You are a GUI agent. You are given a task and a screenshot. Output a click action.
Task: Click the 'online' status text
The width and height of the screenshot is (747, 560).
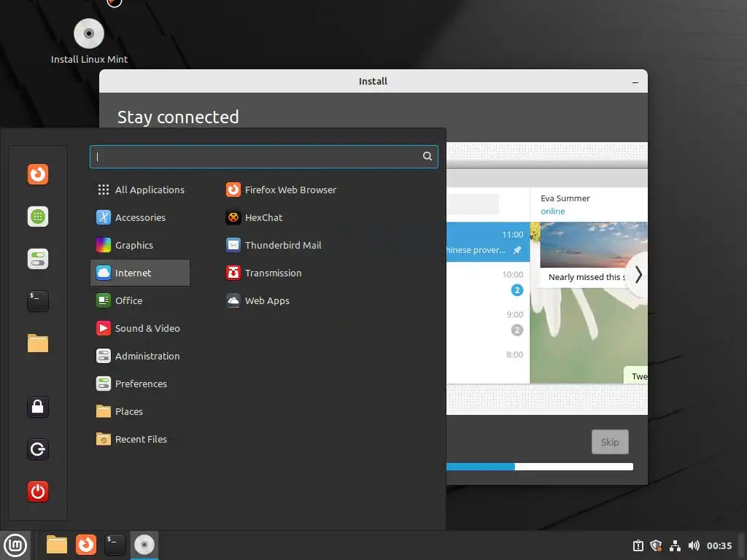tap(553, 211)
